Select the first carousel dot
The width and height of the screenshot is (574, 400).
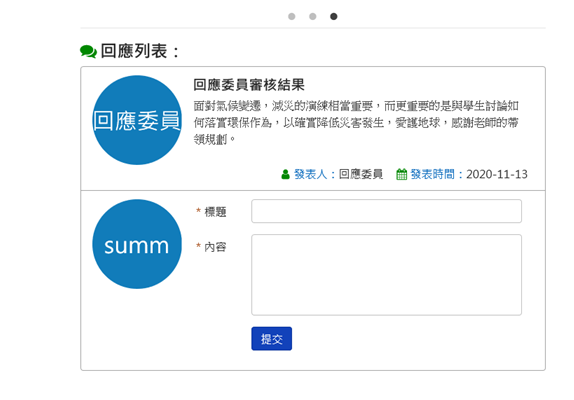(291, 16)
